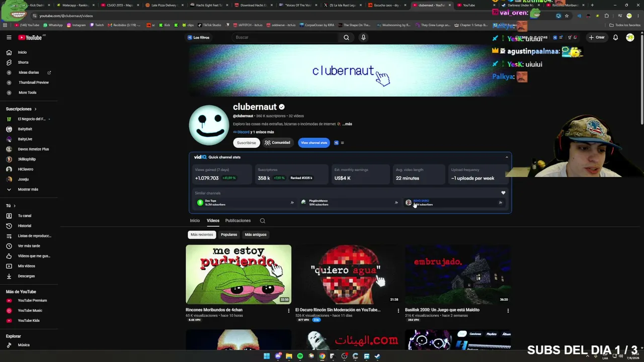This screenshot has width=644, height=362.
Task: Open Ver más tarde playlist
Action: [29, 246]
